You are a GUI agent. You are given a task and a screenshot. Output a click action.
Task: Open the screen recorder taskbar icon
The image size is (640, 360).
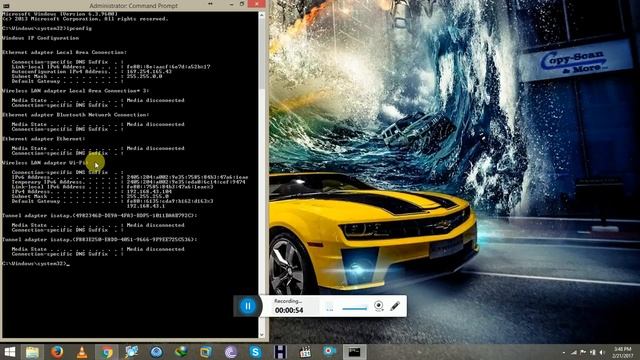coord(329,351)
